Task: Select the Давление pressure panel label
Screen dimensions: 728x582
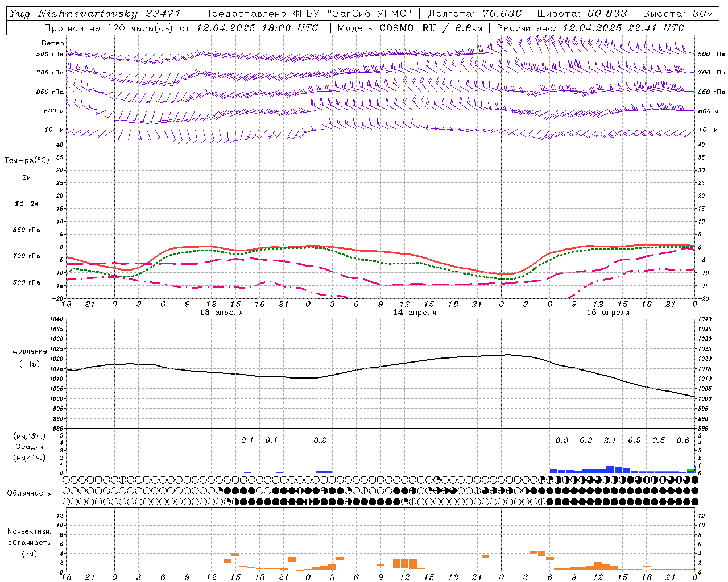Action: tap(30, 351)
